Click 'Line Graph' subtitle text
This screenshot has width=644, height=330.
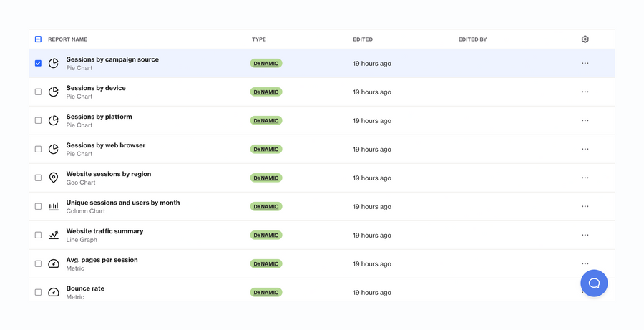click(x=82, y=240)
